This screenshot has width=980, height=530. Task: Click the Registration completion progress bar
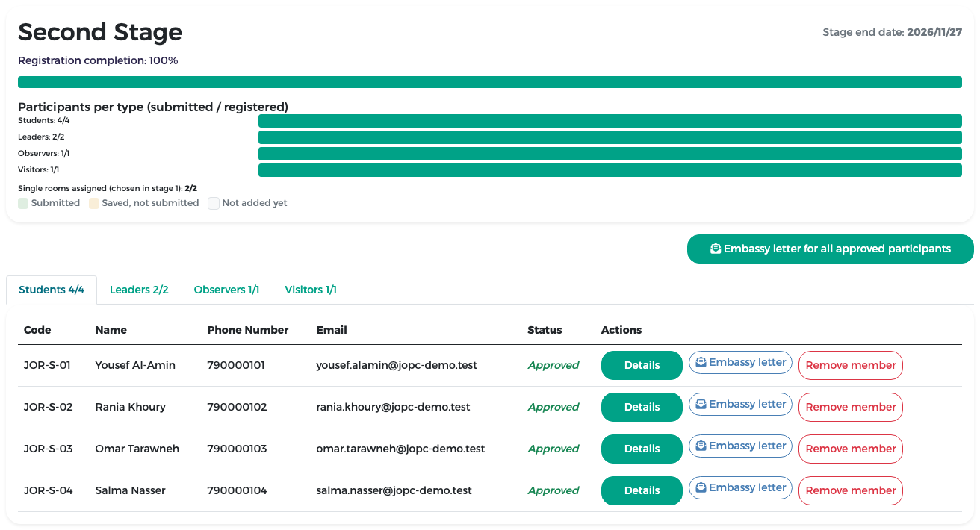click(x=490, y=82)
